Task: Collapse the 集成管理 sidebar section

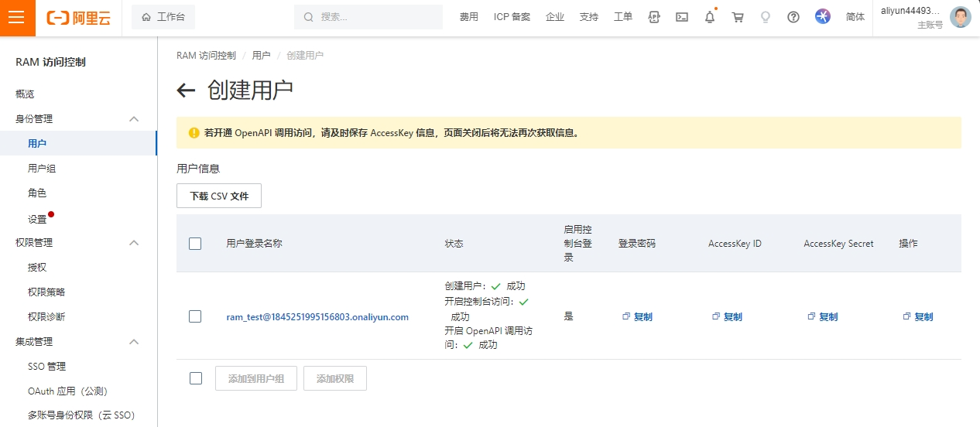Action: coord(134,342)
